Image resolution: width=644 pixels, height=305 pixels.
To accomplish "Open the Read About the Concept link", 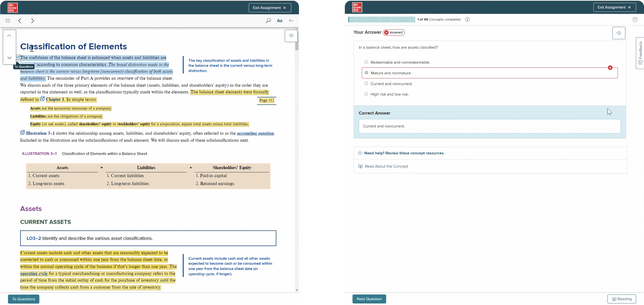I will point(386,166).
